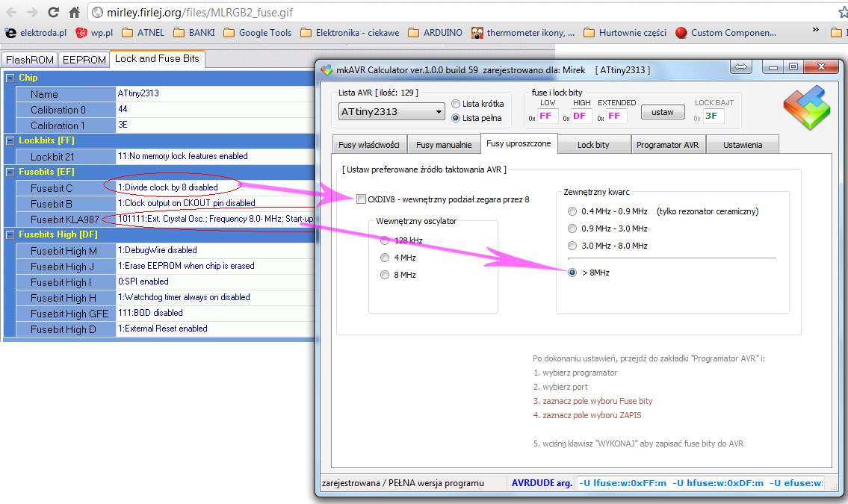Click the browser home icon
Image resolution: width=848 pixels, height=504 pixels.
[x=75, y=12]
